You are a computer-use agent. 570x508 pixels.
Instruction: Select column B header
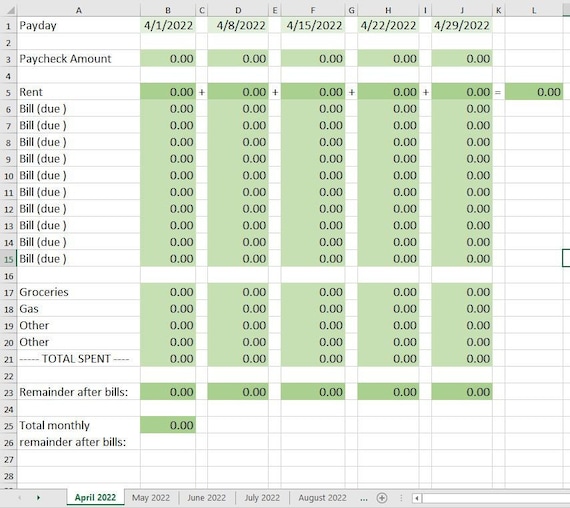point(168,11)
